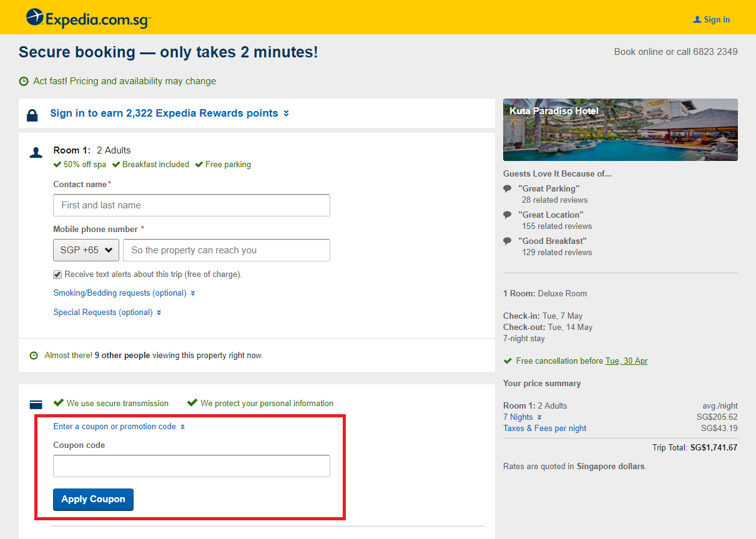This screenshot has width=756, height=539.
Task: Click the clock icon beside Act fast
Action: tap(24, 81)
